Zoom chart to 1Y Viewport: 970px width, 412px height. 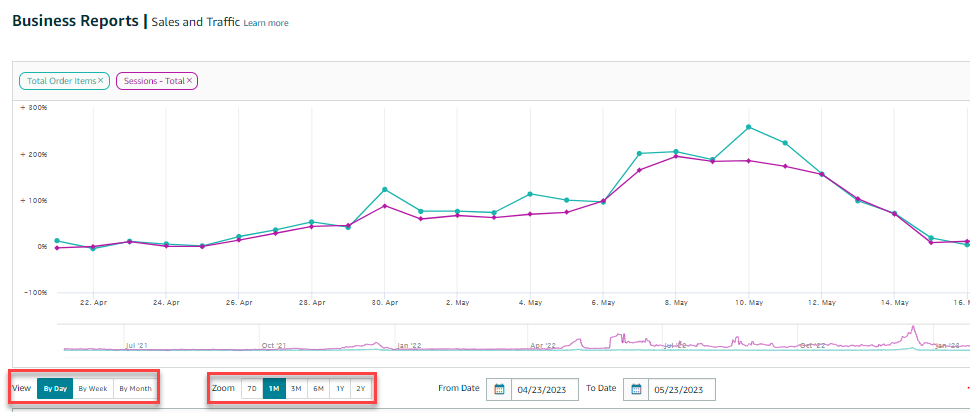coord(340,389)
